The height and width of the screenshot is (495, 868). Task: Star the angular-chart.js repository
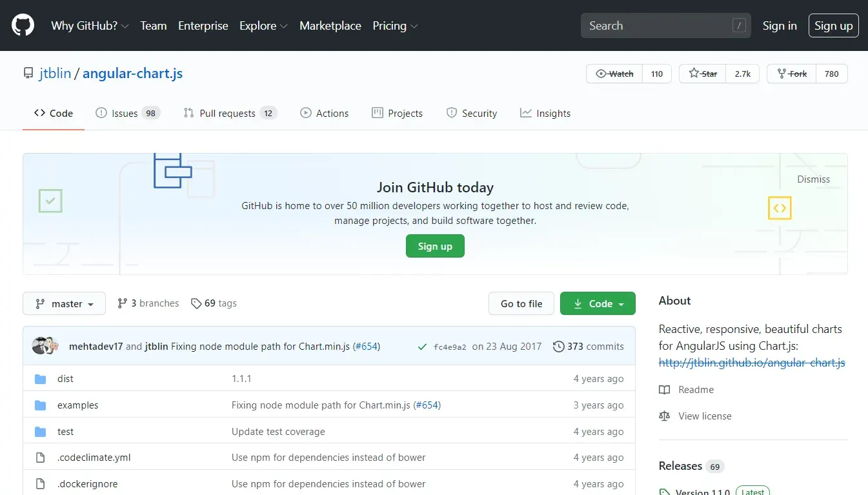703,74
